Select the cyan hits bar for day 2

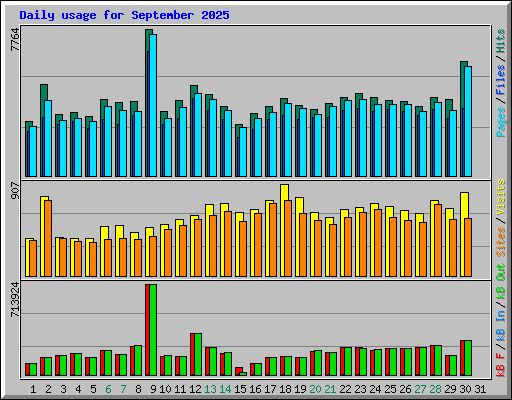point(48,138)
